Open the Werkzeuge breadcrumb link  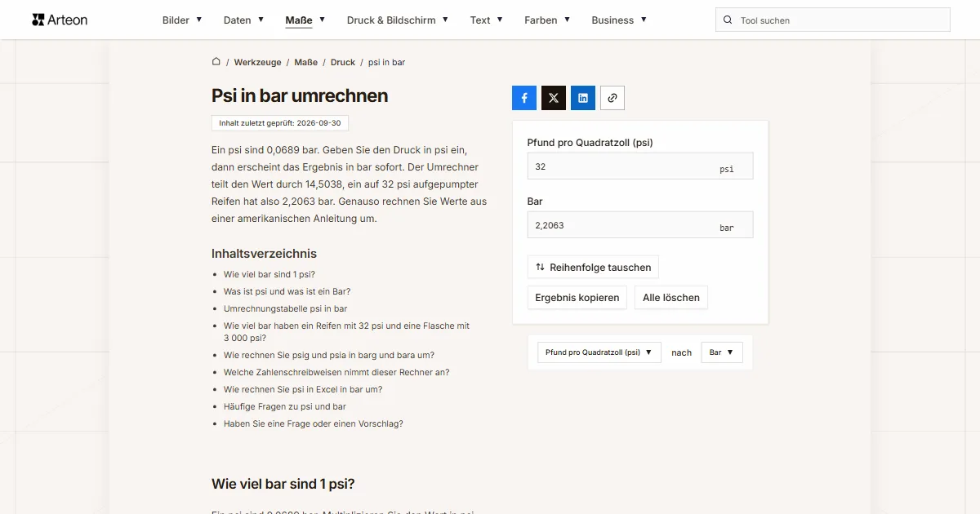(x=257, y=62)
